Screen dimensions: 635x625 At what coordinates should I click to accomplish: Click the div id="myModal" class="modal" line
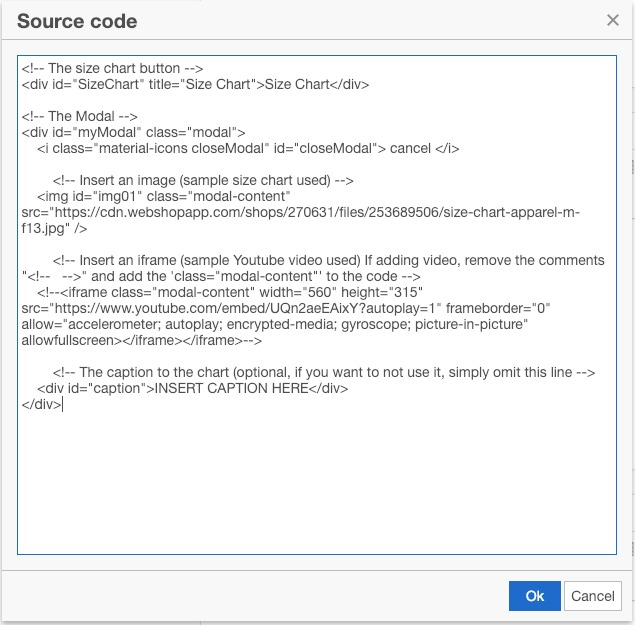tap(133, 132)
